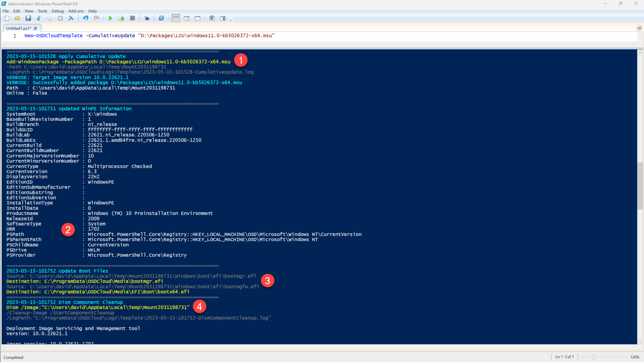Click the New Script icon

coord(6,18)
